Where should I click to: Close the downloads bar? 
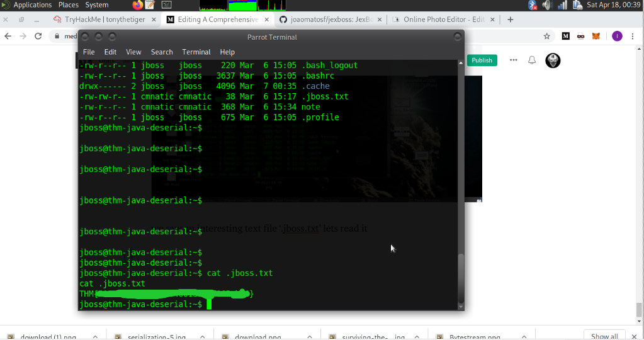click(x=635, y=336)
